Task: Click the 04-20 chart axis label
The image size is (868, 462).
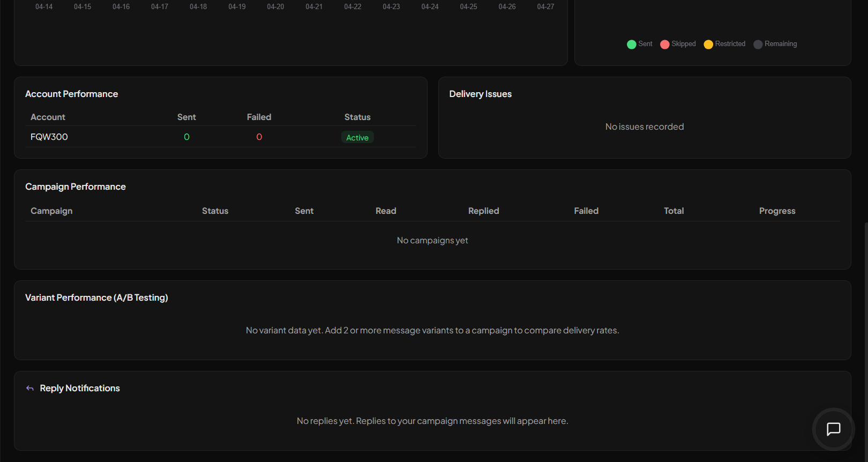Action: tap(275, 6)
